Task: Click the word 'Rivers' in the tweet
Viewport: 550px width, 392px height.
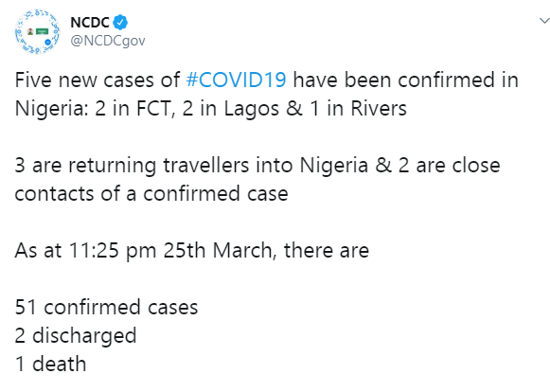Action: click(379, 109)
